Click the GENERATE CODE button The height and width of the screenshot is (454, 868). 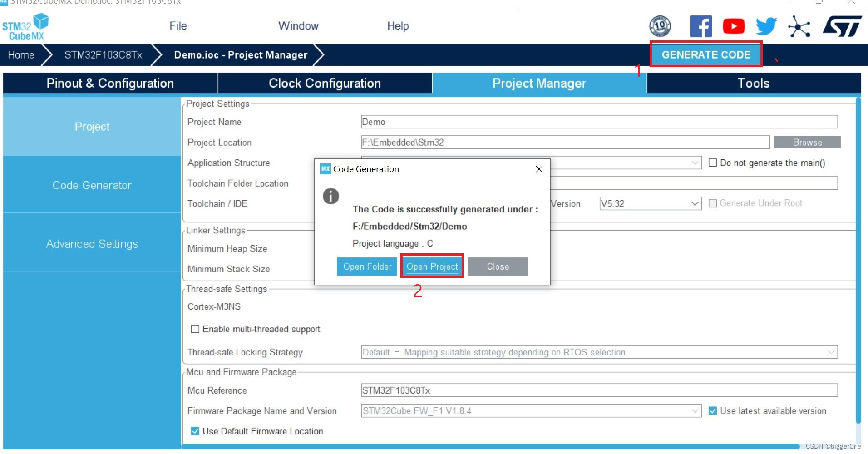click(706, 54)
